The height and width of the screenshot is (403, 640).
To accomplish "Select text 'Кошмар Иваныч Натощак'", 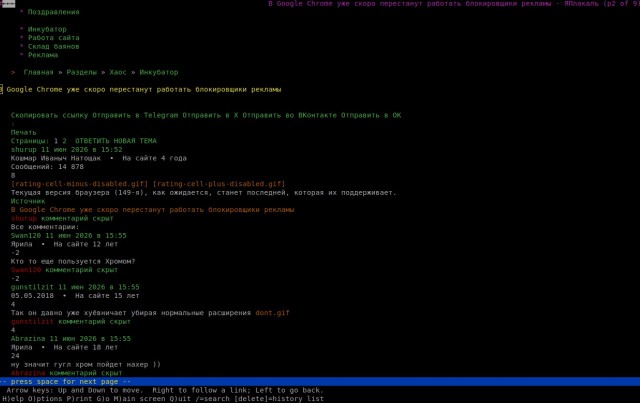I will point(56,158).
